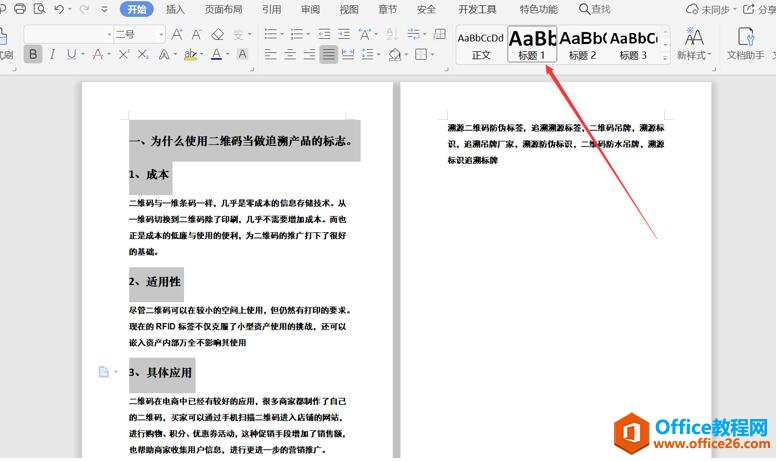Open the borders tool
Viewport: 777px width, 461px height.
421,54
